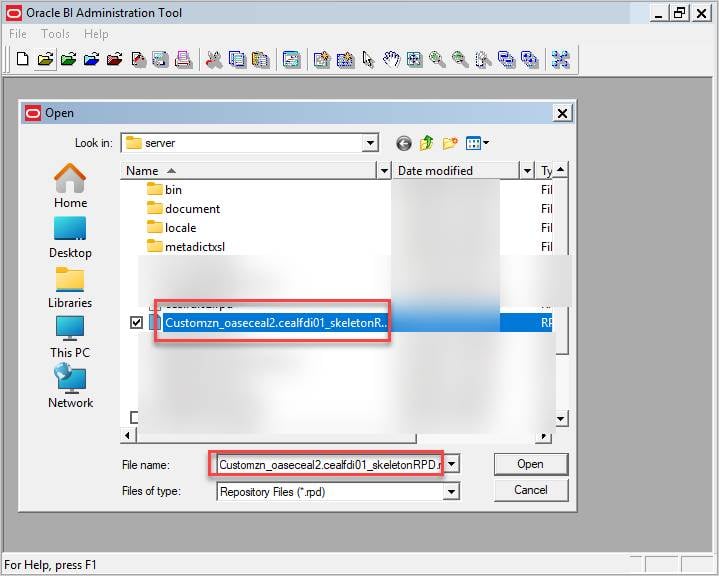
Task: Open the Help menu
Action: click(x=96, y=34)
